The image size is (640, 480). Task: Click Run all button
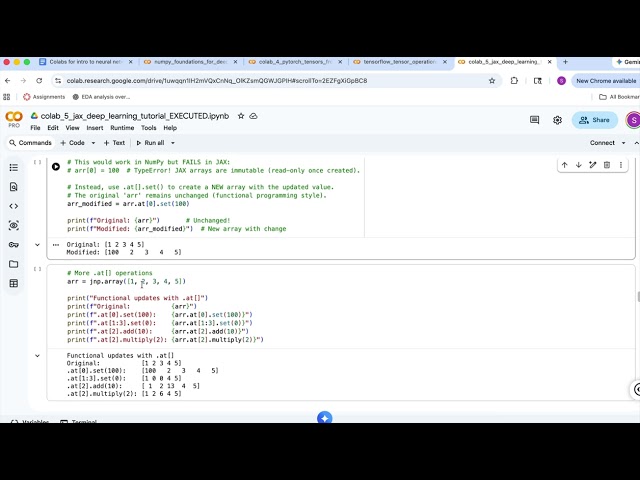pos(150,143)
